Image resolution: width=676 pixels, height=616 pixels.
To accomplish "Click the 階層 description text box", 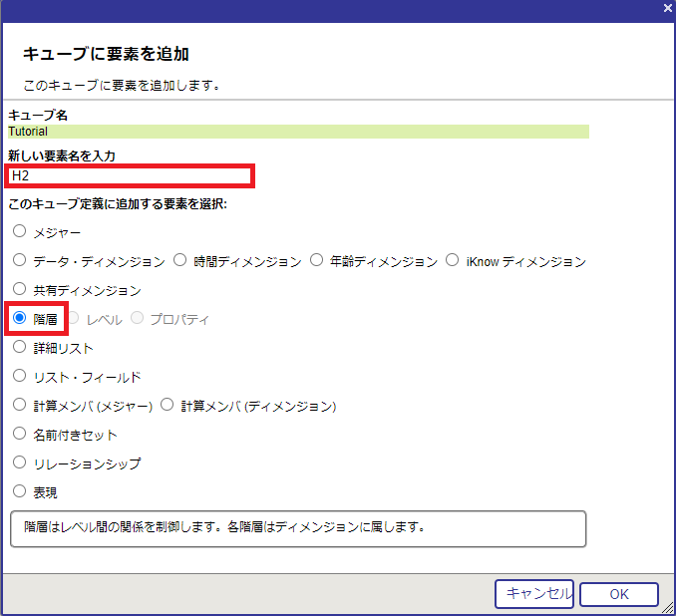I will 298,528.
